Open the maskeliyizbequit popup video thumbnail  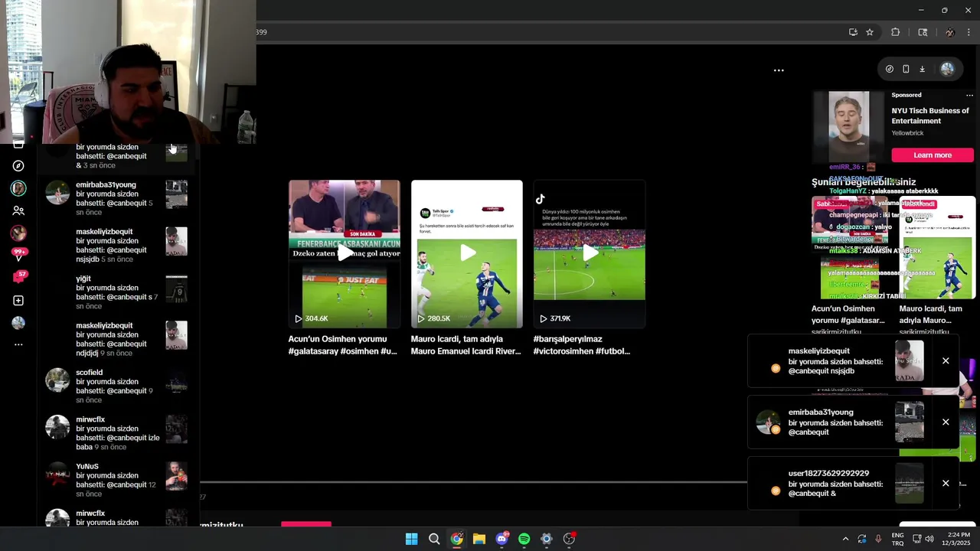pos(910,361)
